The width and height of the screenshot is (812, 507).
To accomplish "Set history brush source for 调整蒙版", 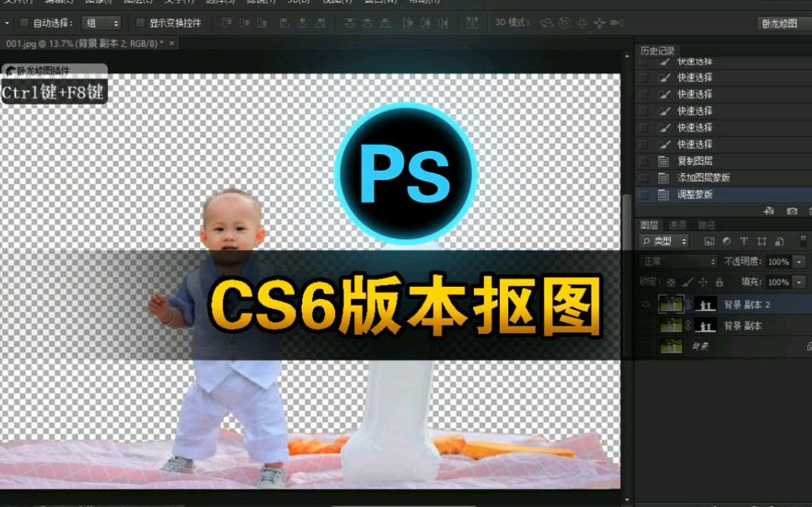I will (643, 194).
